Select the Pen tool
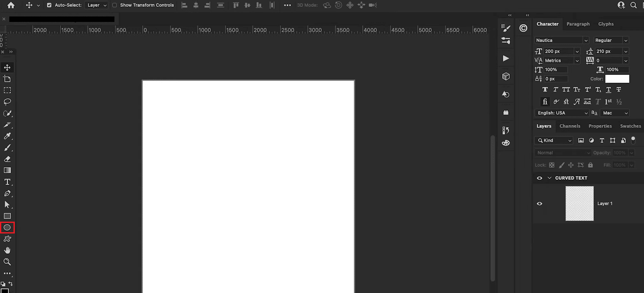 coord(7,193)
